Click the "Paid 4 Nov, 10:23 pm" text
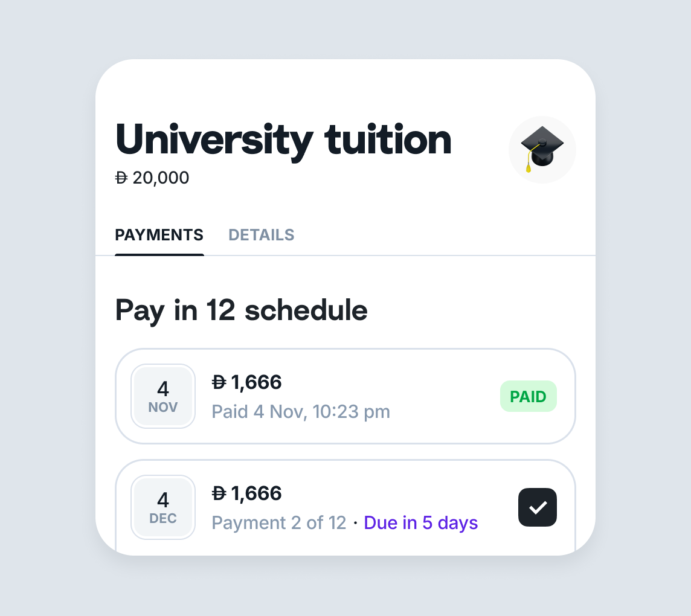691x616 pixels. click(301, 412)
